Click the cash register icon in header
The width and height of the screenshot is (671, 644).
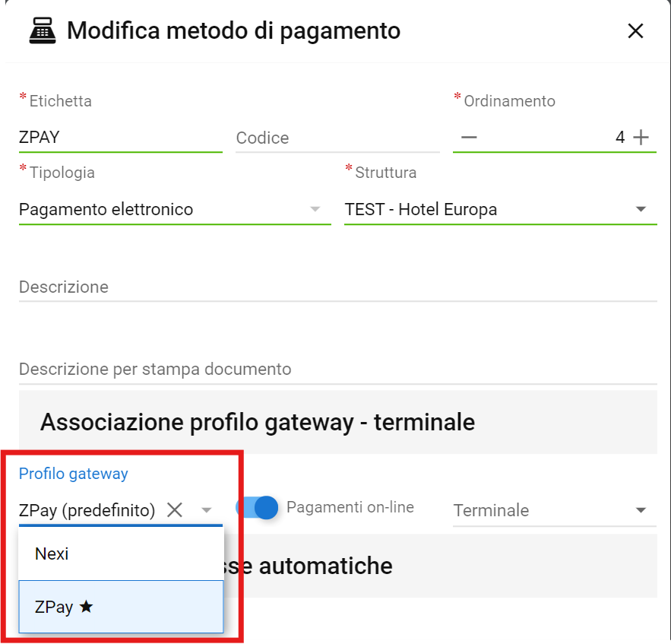(44, 31)
